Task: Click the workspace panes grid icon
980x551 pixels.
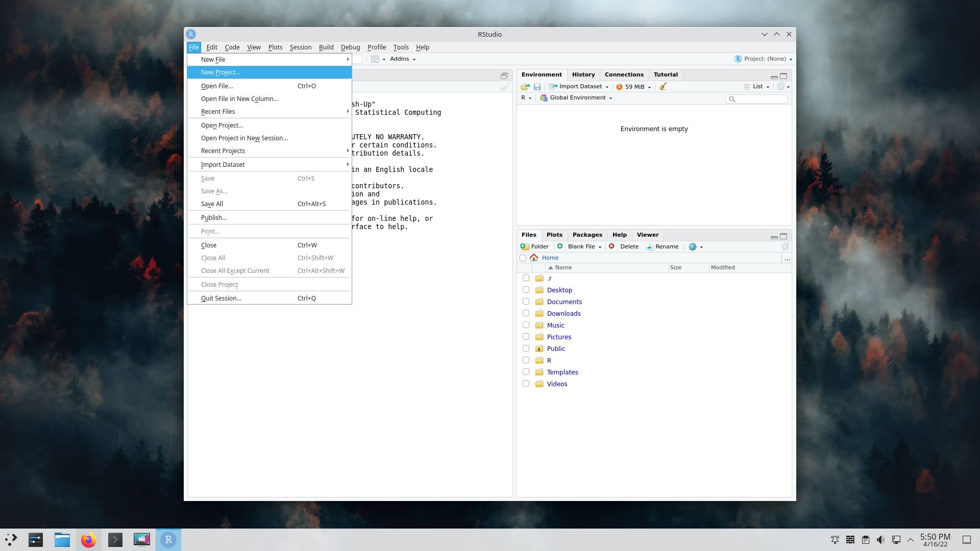Action: pos(375,59)
